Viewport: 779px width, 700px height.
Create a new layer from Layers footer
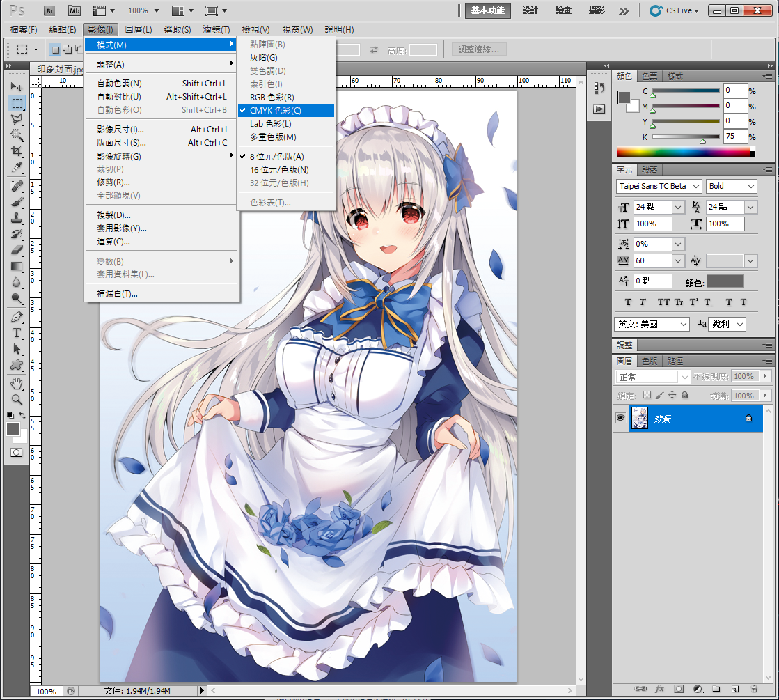click(x=735, y=689)
